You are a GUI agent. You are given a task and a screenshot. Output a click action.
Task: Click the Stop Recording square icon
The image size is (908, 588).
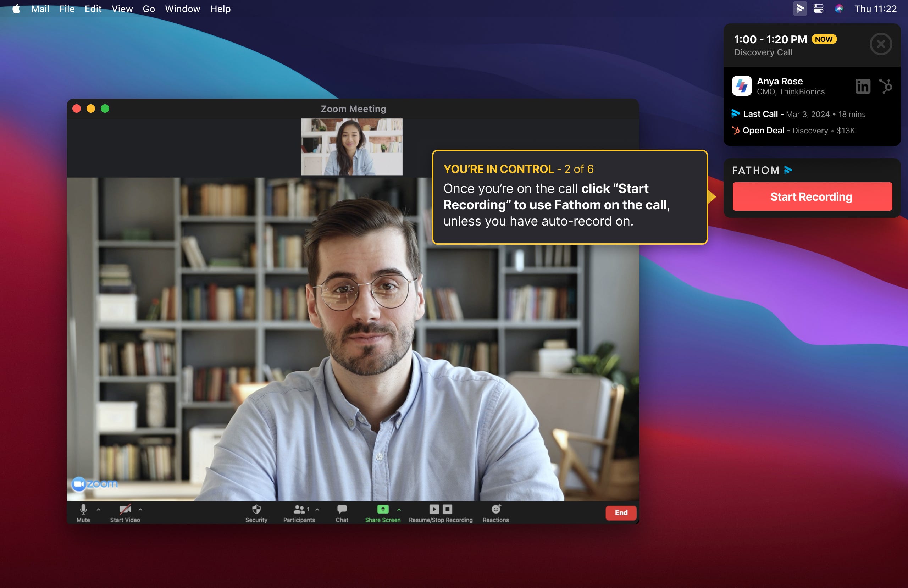coord(448,509)
